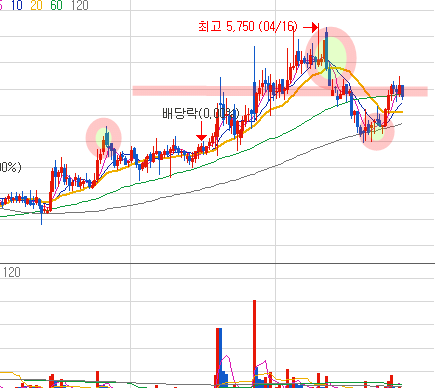This screenshot has width=435, height=388.
Task: Click the 최고 5,750 (04/16) high-price label
Action: point(248,26)
